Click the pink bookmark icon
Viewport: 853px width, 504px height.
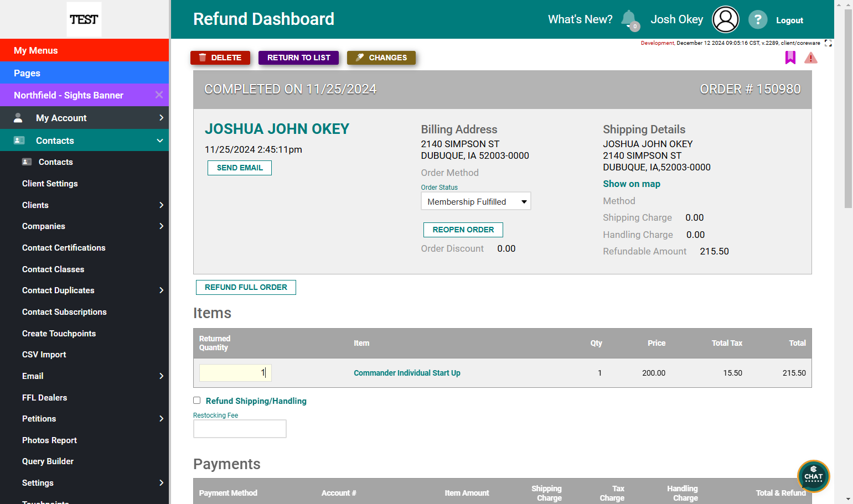coord(790,58)
